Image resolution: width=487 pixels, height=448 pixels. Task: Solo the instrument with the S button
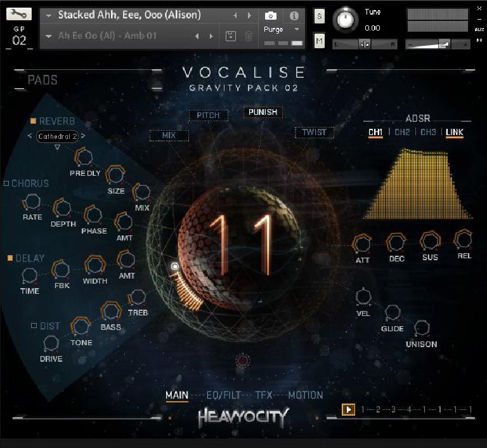click(320, 16)
